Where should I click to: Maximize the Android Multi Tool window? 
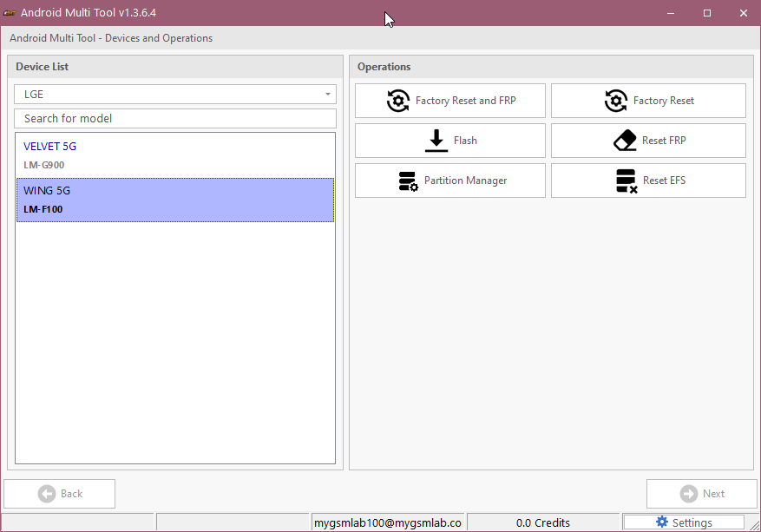coord(707,13)
